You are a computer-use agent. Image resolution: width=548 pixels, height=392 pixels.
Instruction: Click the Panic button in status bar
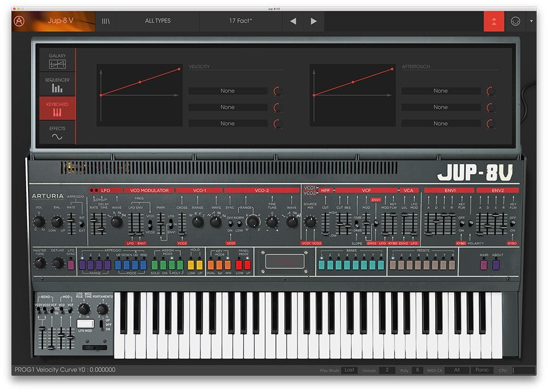tap(482, 370)
